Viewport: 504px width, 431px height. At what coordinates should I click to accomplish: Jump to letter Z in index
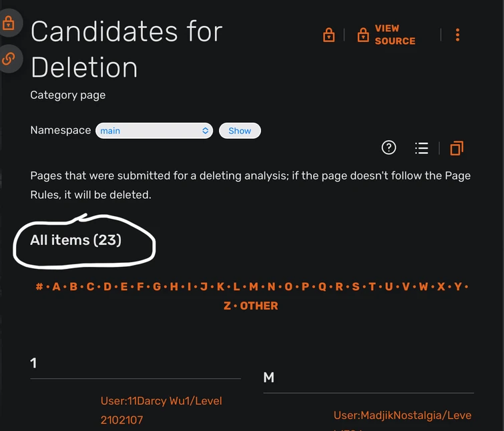(x=227, y=306)
